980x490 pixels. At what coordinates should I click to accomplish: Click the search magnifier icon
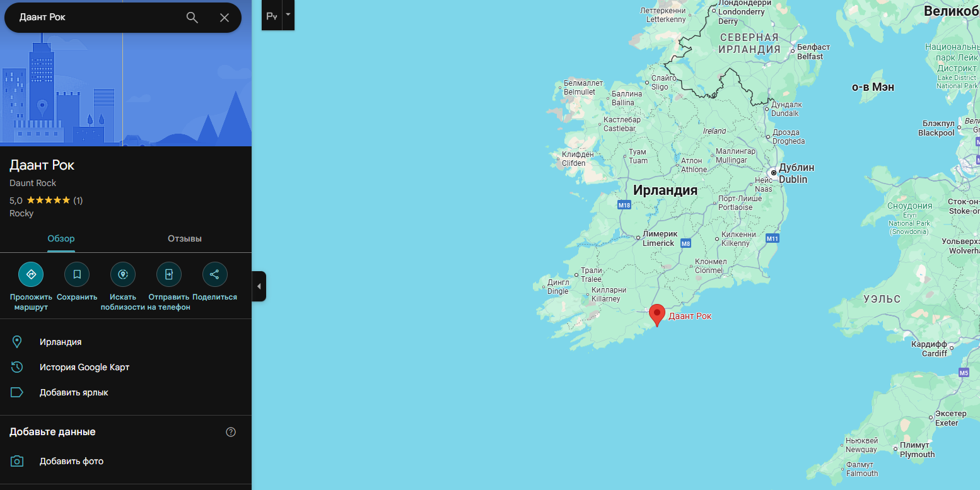(192, 18)
